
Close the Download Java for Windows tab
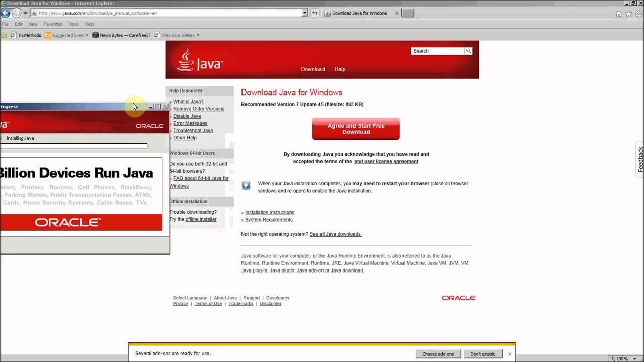point(397,13)
